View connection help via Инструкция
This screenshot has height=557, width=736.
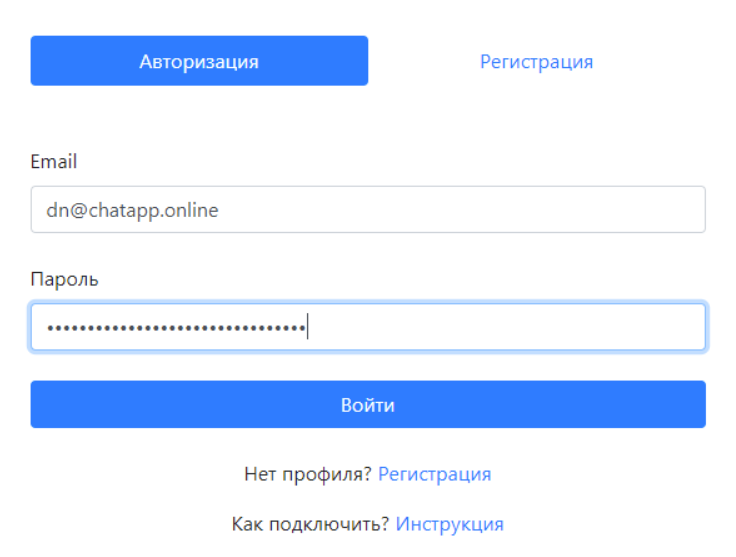[x=449, y=524]
